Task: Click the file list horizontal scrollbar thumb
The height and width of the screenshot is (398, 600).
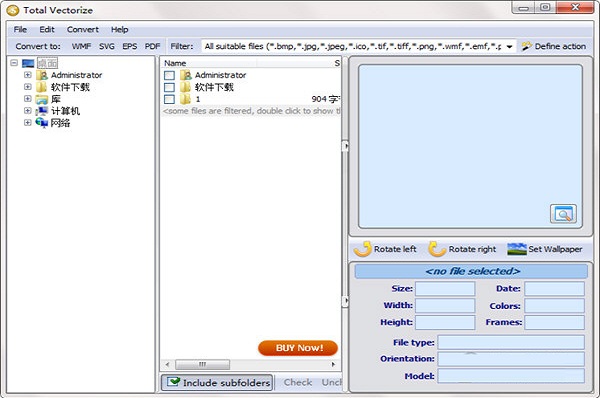Action: tap(202, 364)
